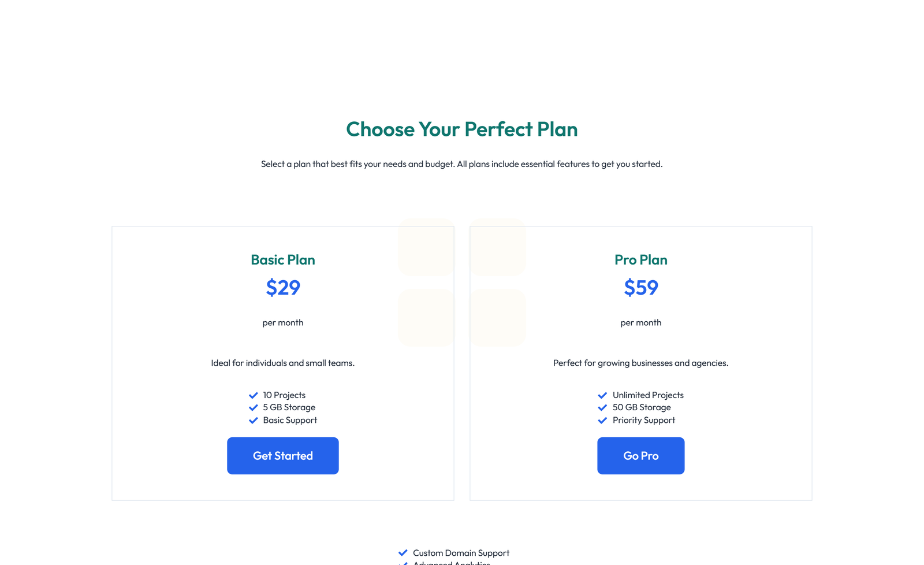This screenshot has height=565, width=924.
Task: Select the "Pro Plan" title
Action: (640, 260)
